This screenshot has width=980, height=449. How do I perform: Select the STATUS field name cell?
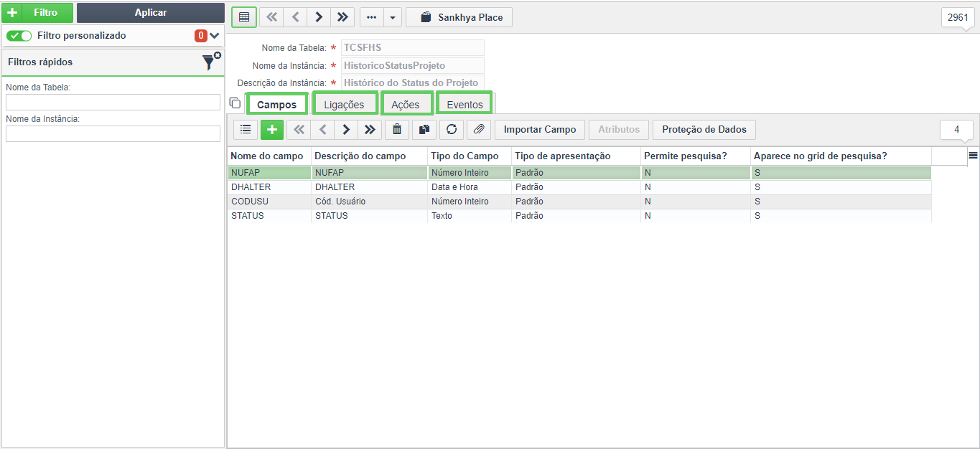269,216
